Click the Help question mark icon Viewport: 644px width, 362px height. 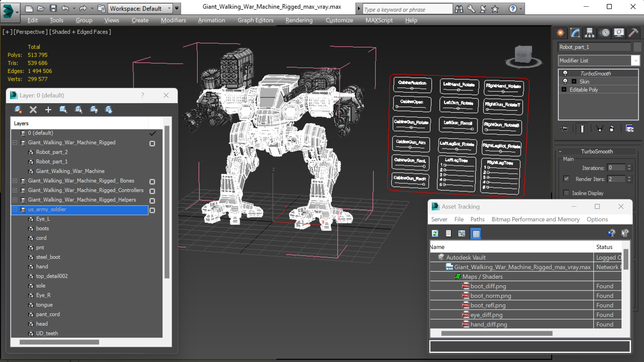tap(513, 9)
